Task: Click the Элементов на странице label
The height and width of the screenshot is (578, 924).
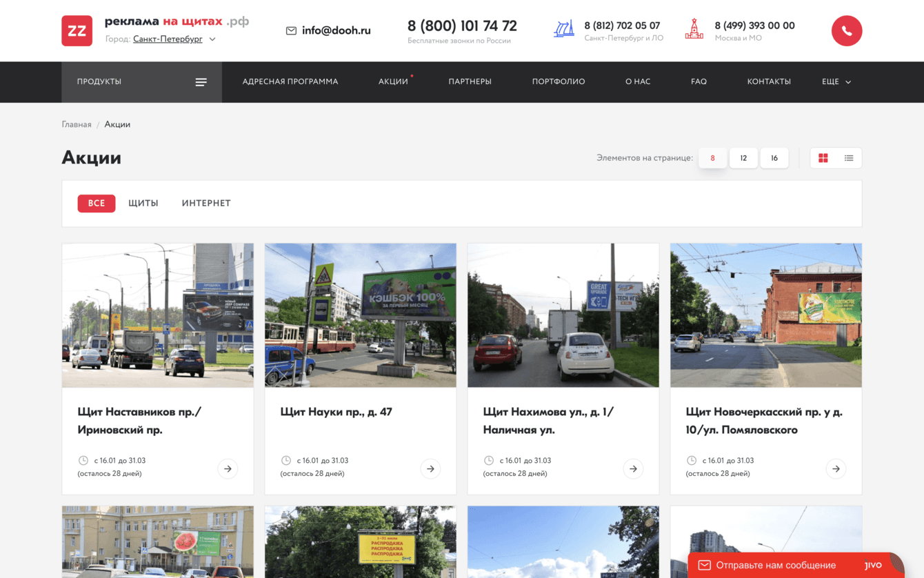Action: click(645, 158)
